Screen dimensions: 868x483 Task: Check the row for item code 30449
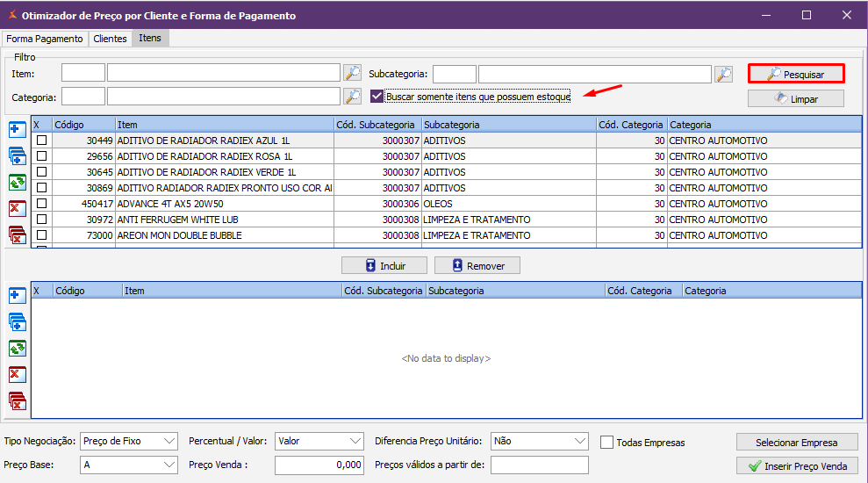(x=41, y=141)
